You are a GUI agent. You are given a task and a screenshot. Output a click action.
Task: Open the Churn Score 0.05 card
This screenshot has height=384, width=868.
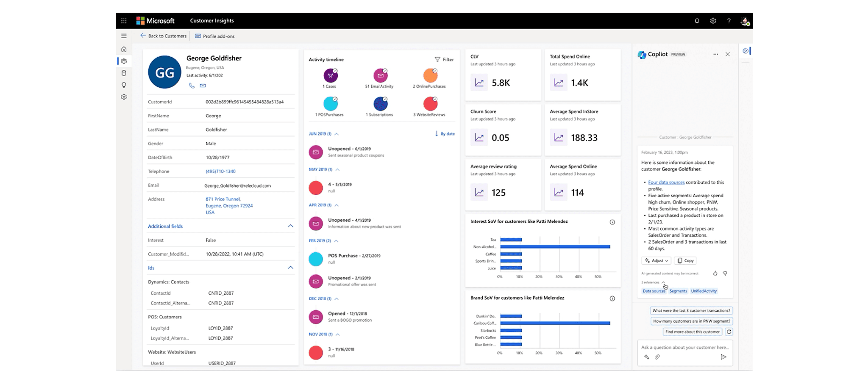pos(503,130)
